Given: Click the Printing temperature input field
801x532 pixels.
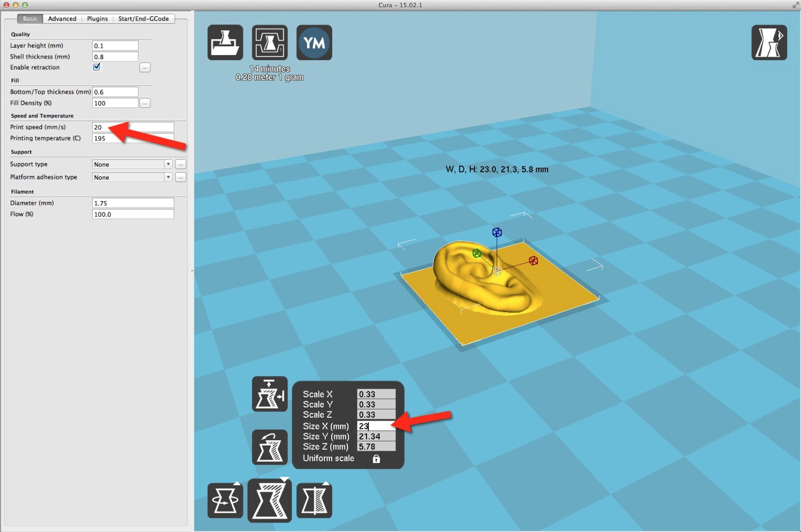Looking at the screenshot, I should point(133,138).
